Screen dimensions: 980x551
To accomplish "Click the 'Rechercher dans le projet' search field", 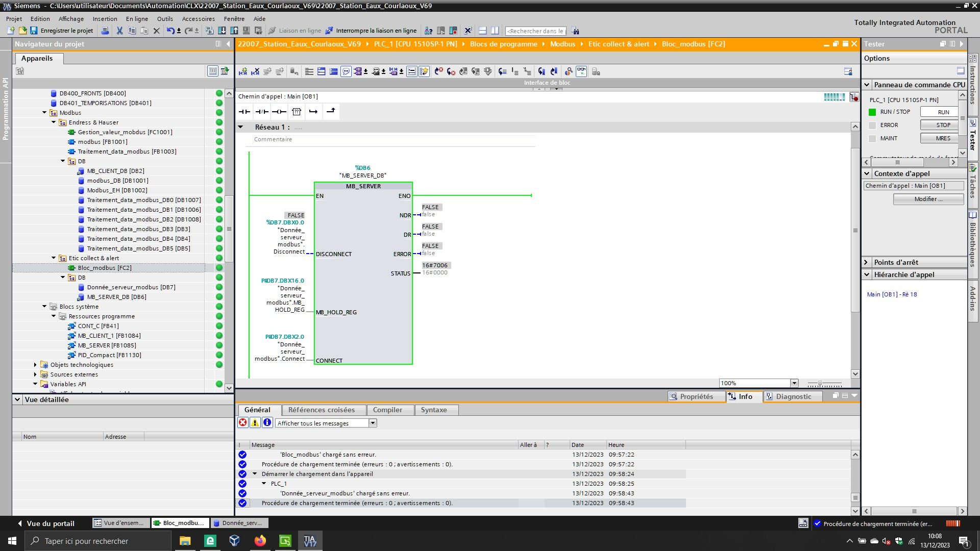I will tap(535, 31).
